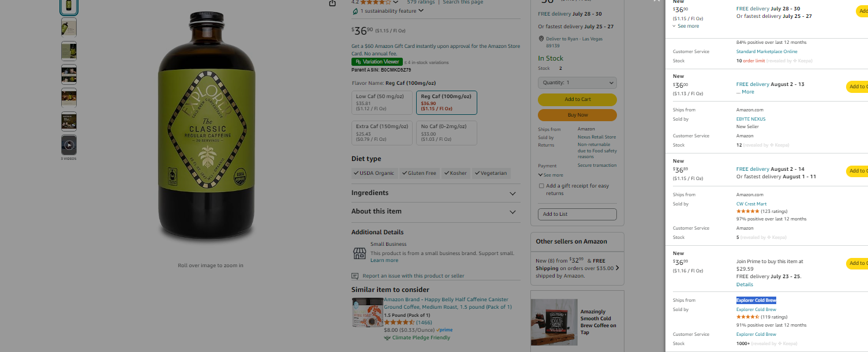Add the $36.00 EBYTE NEXUS offer to cart
Viewport: 868px width, 352px height.
tap(857, 87)
